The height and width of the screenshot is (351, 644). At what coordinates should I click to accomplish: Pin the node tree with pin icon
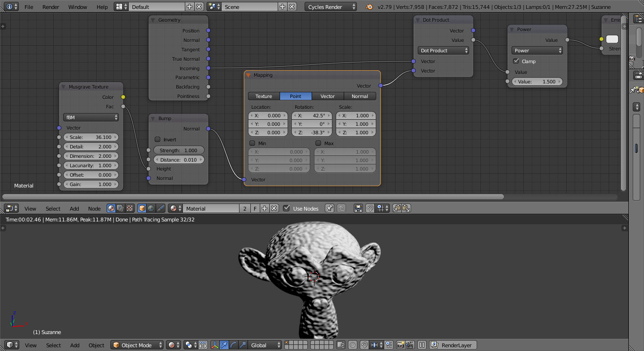coord(330,208)
